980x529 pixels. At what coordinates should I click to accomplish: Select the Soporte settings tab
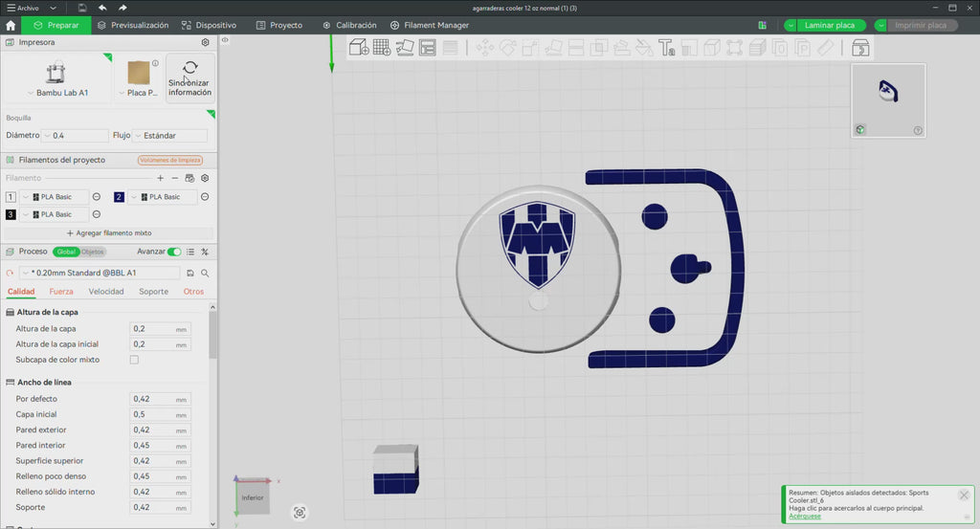pyautogui.click(x=154, y=292)
